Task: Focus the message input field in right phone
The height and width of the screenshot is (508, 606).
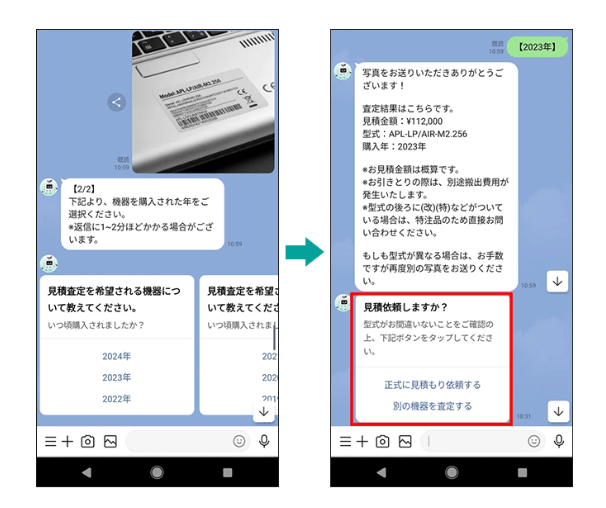Action: (482, 441)
